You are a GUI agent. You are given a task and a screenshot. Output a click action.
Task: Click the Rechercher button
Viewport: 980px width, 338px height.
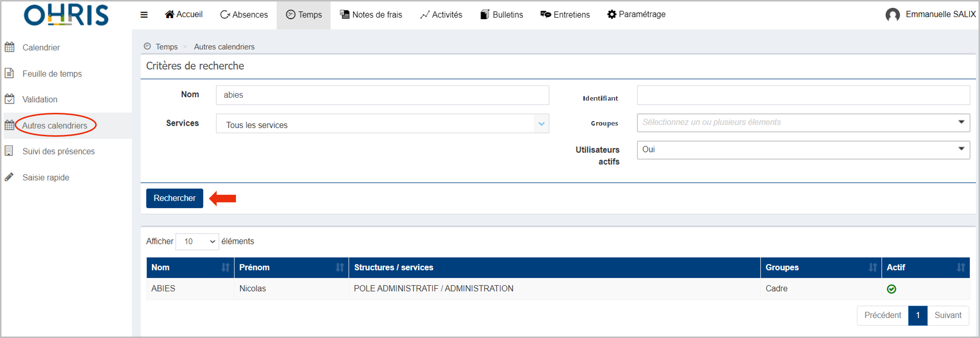(174, 198)
